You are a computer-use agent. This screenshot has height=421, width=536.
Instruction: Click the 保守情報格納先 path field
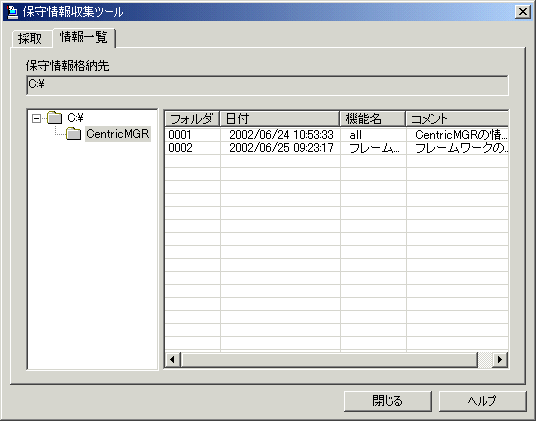click(x=267, y=85)
